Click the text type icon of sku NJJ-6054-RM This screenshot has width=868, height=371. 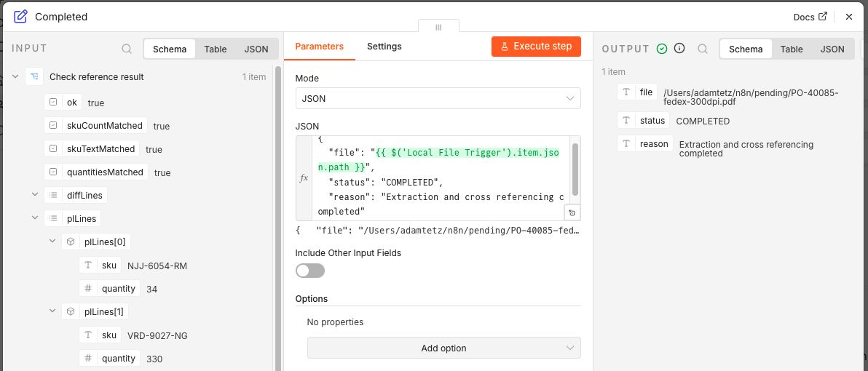[88, 265]
